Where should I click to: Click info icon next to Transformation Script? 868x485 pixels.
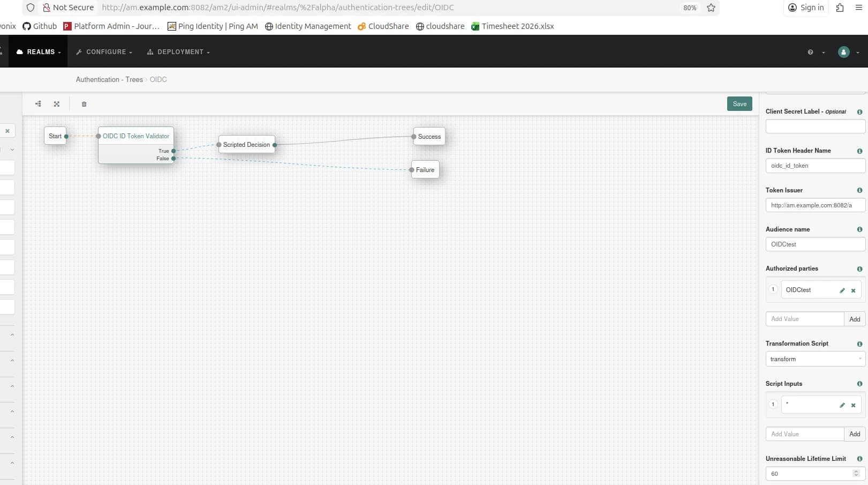pos(859,344)
